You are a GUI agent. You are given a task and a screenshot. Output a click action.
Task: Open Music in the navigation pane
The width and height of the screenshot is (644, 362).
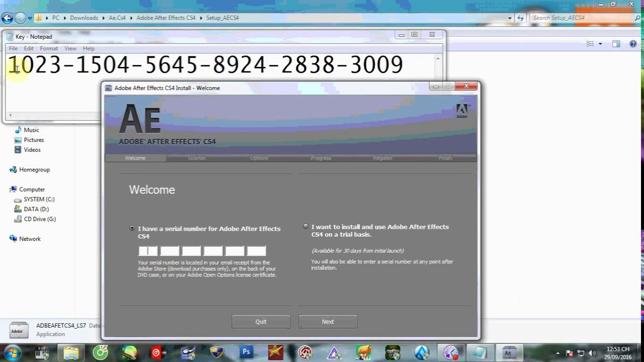click(31, 130)
